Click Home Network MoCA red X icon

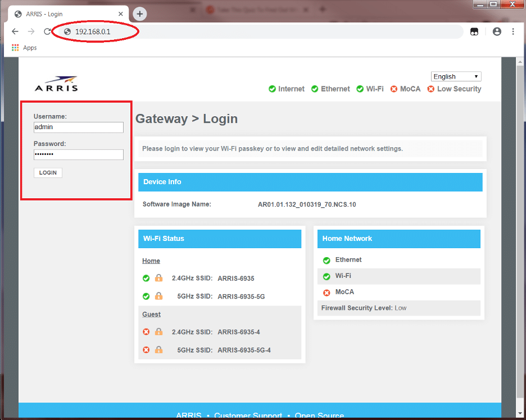[327, 293]
